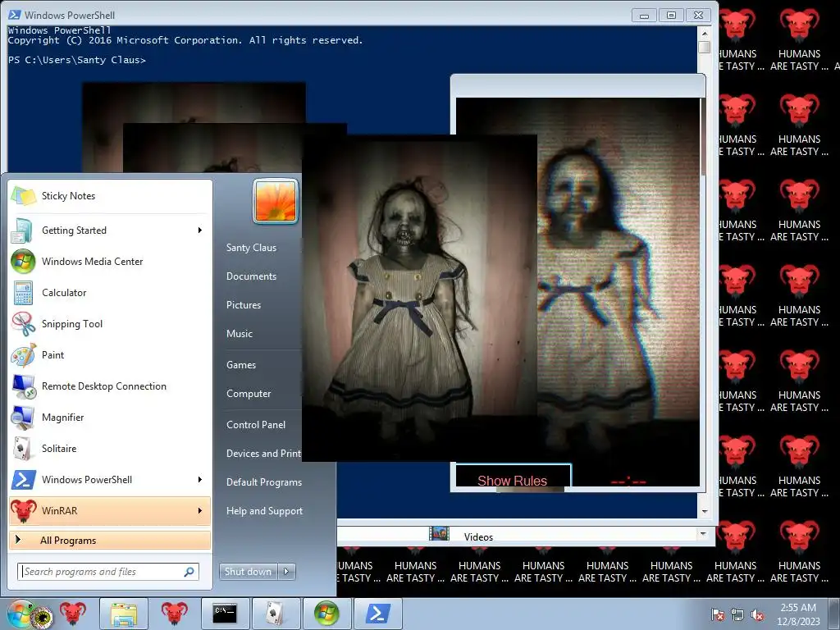Click the Windows PowerShell Start menu icon
Viewport: 840px width, 630px height.
click(24, 480)
